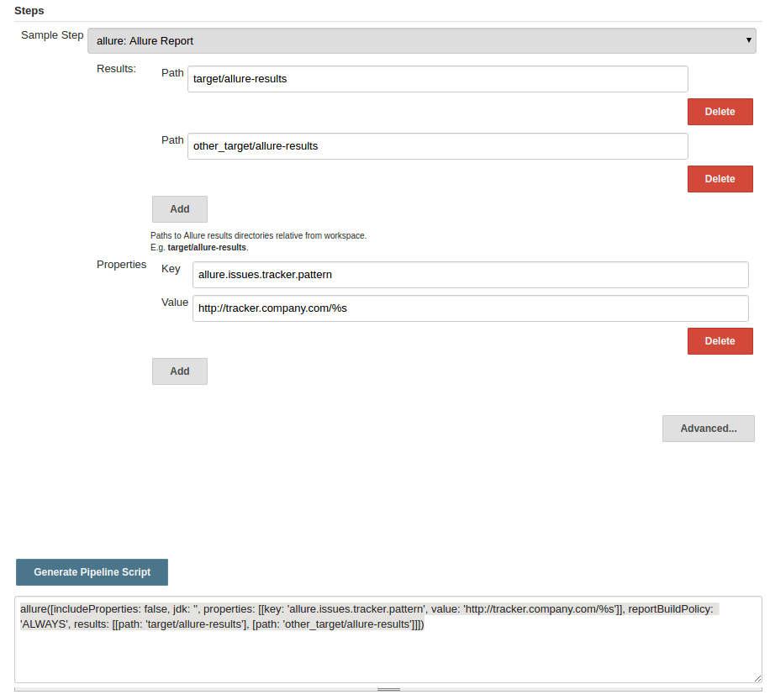Click inside the generated script textarea

388,639
